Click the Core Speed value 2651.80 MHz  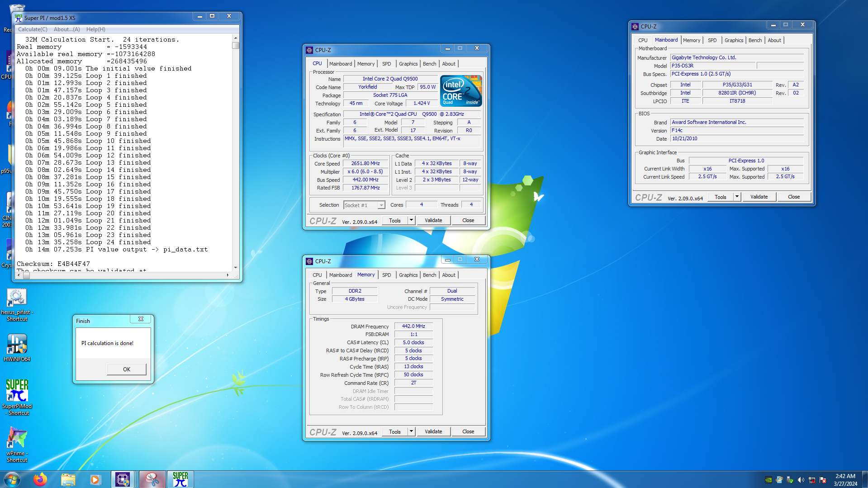(x=365, y=164)
